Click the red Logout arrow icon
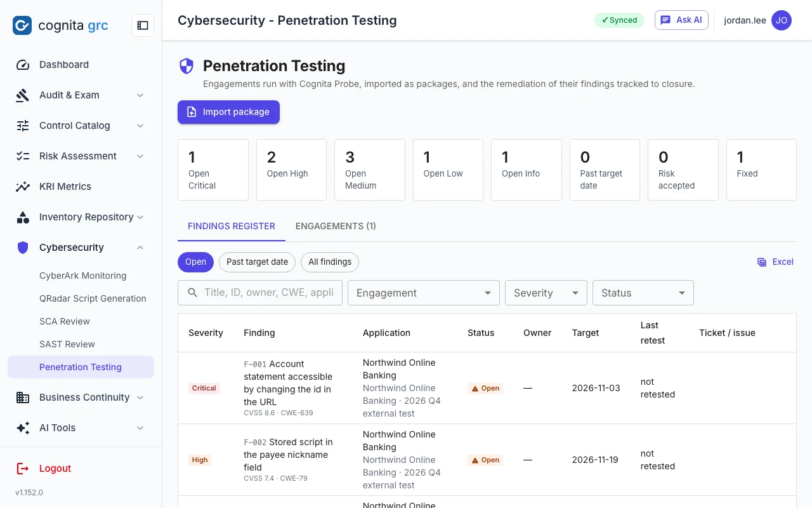 tap(23, 469)
